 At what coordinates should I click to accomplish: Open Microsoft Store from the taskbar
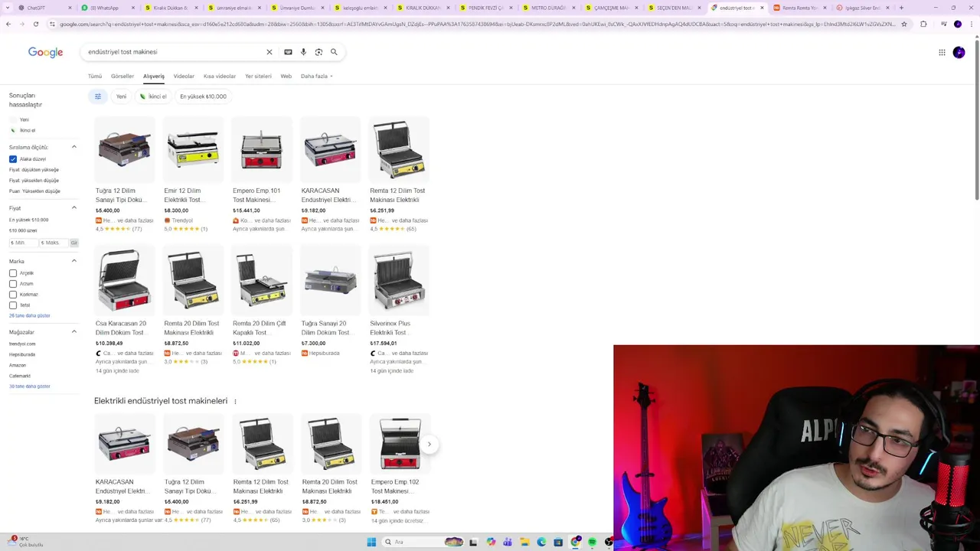coord(558,542)
